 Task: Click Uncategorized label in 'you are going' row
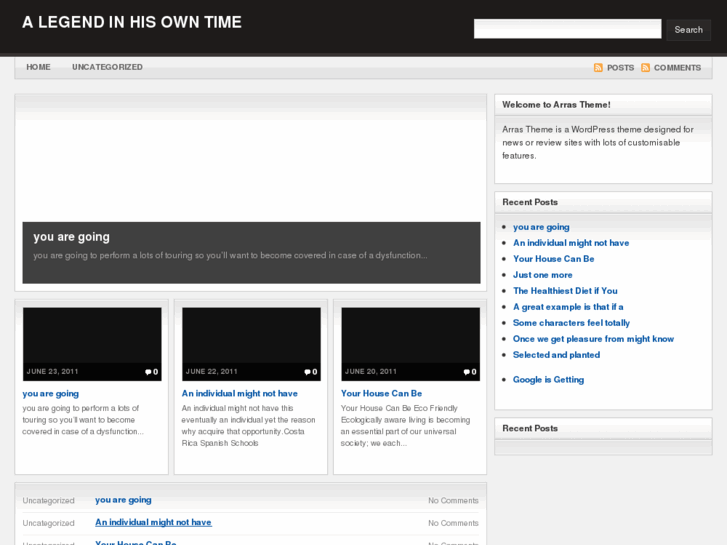click(48, 500)
